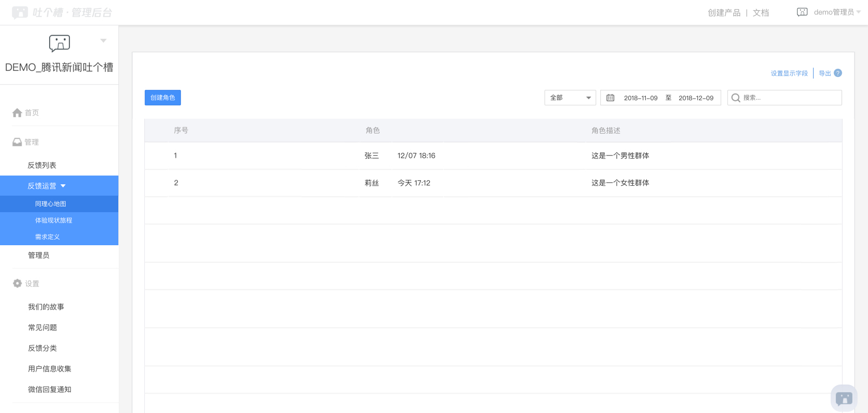Open the 全部 filter dropdown
Viewport: 868px width, 413px height.
(570, 98)
